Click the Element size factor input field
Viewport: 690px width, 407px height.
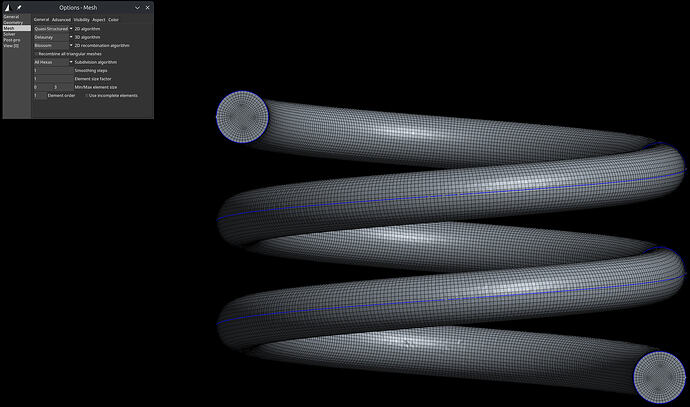coord(53,79)
